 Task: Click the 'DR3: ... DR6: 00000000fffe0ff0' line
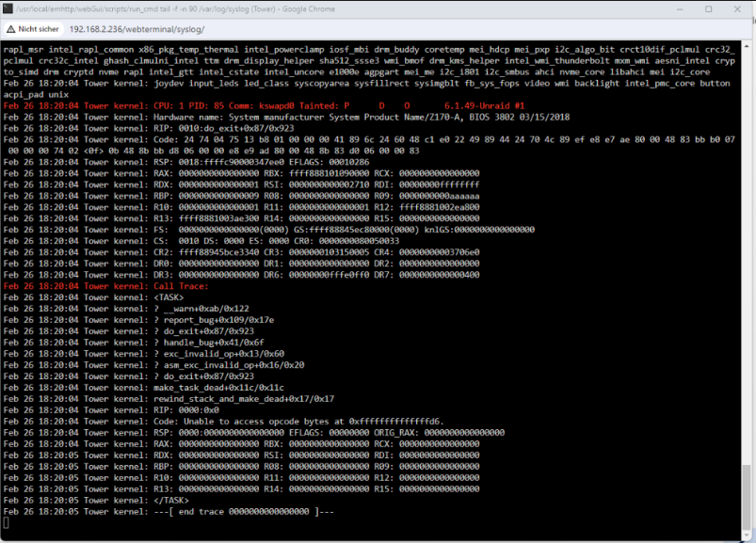point(242,275)
